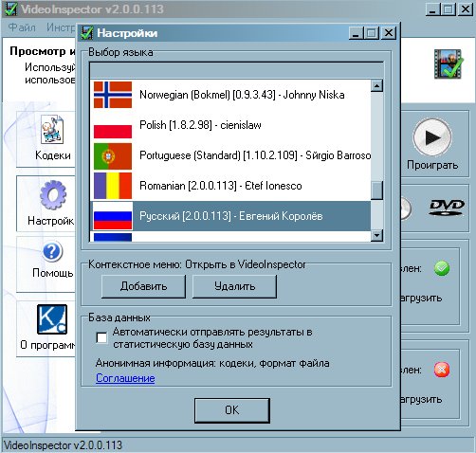This screenshot has width=476, height=453.
Task: Click the Помощь label in main window
Action: point(53,273)
